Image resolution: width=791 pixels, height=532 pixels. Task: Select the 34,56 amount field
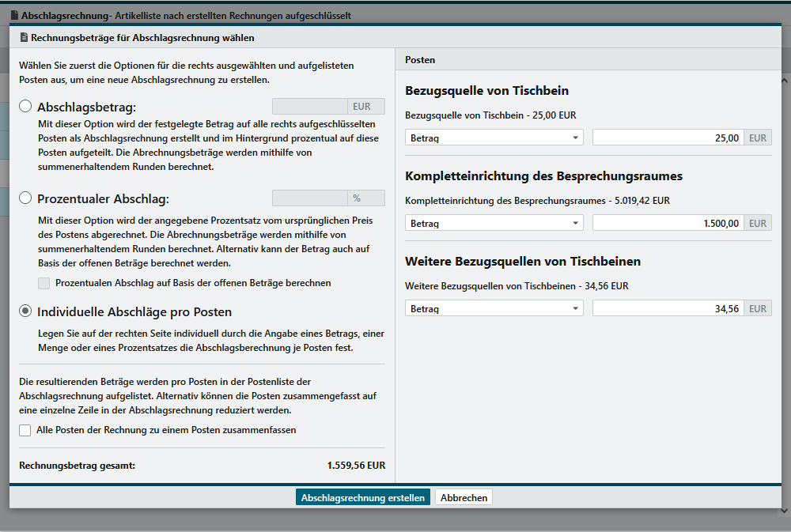click(668, 308)
